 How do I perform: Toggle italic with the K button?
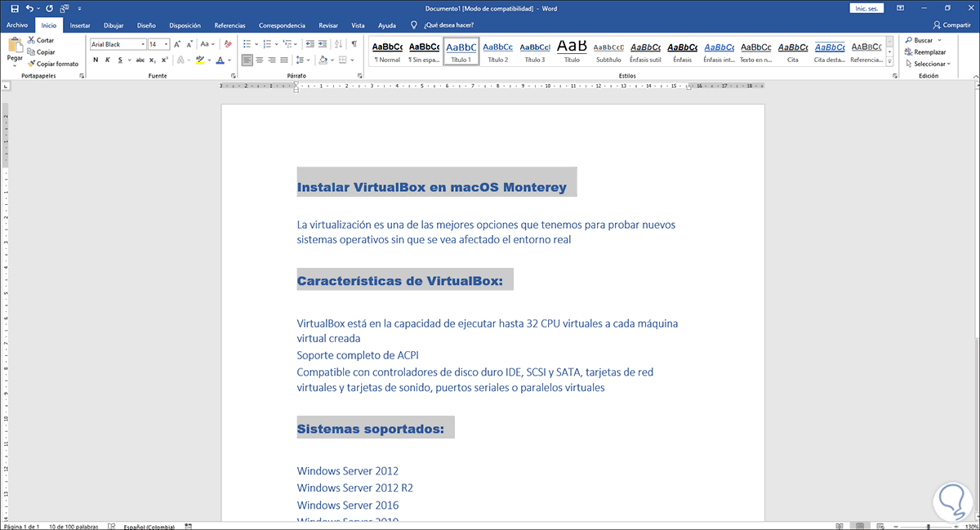click(x=107, y=60)
